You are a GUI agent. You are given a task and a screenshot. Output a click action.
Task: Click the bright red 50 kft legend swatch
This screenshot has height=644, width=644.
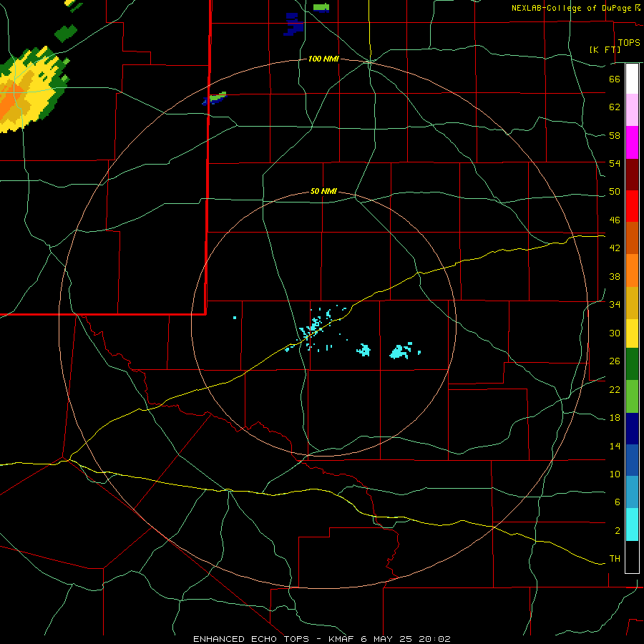[632, 206]
